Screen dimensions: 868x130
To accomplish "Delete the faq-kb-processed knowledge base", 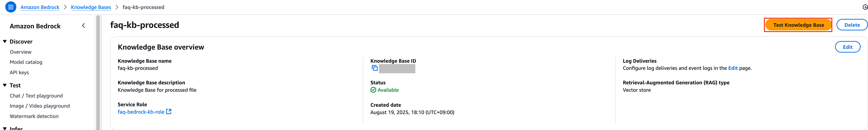I will (852, 25).
